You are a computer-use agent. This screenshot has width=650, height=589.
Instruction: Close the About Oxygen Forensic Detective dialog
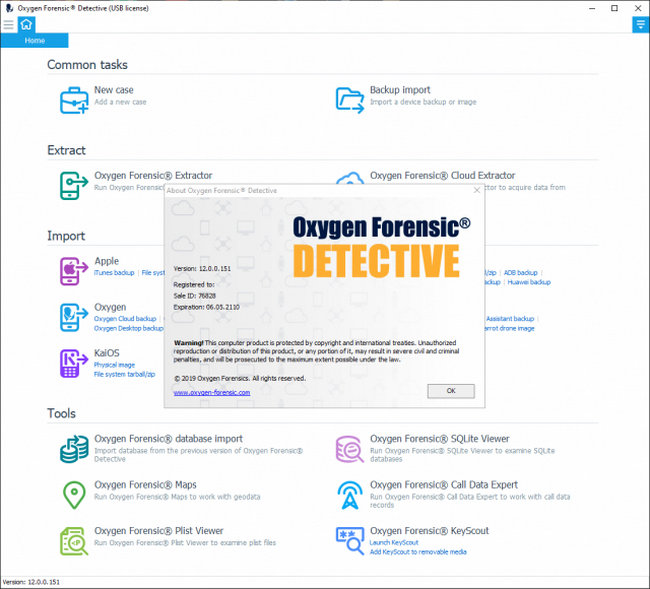(x=477, y=190)
